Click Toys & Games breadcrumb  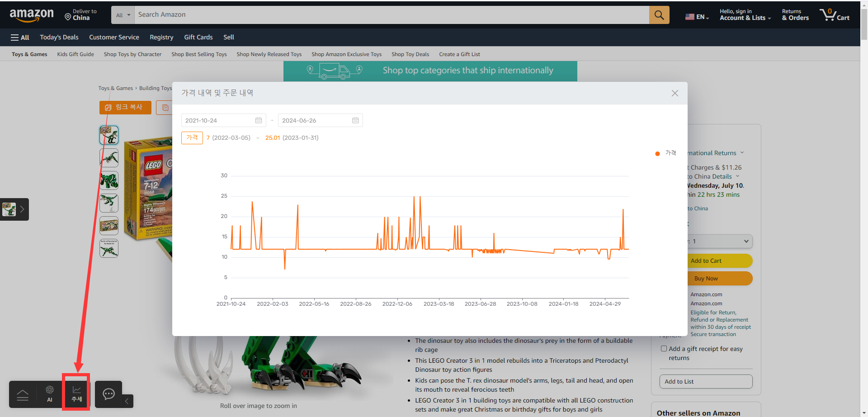[116, 88]
